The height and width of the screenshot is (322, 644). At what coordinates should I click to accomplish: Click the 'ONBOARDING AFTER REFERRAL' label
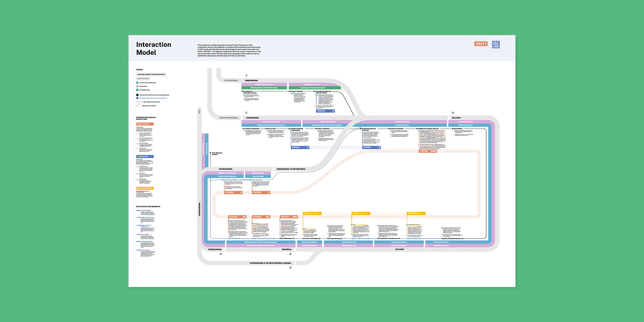click(291, 169)
